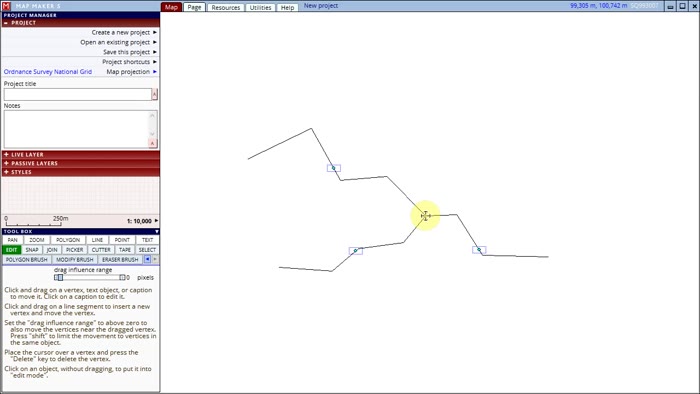700x394 pixels.
Task: Click the Notes text style button
Action: [152, 143]
